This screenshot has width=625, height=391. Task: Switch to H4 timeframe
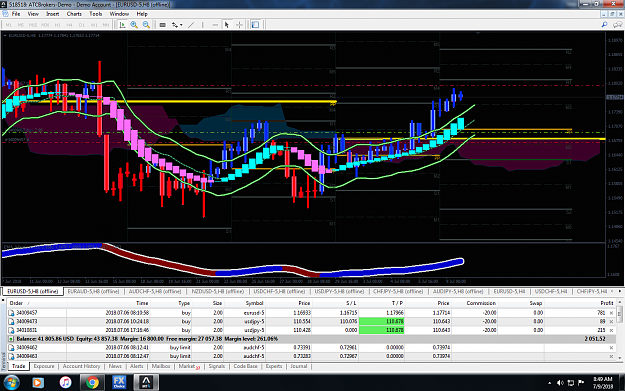click(x=69, y=25)
